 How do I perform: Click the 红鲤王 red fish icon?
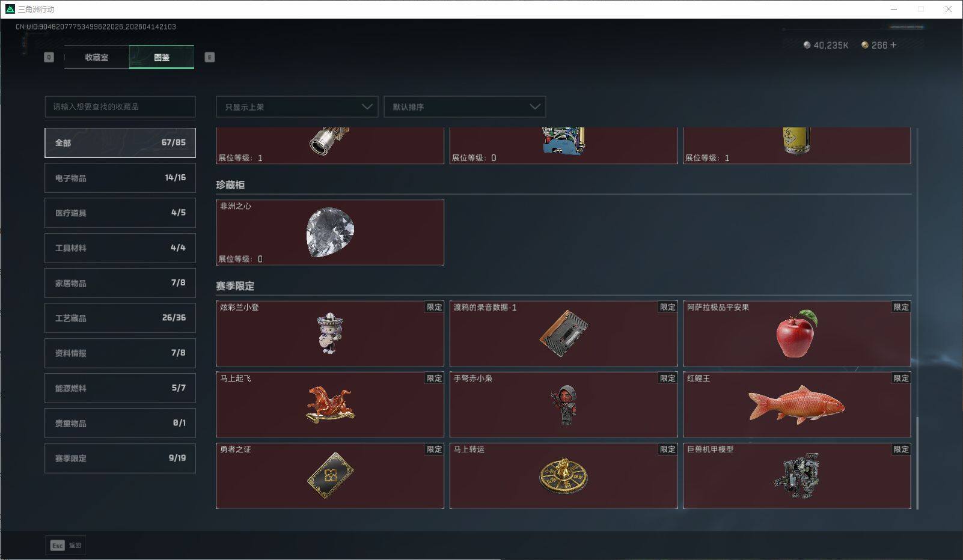coord(796,405)
